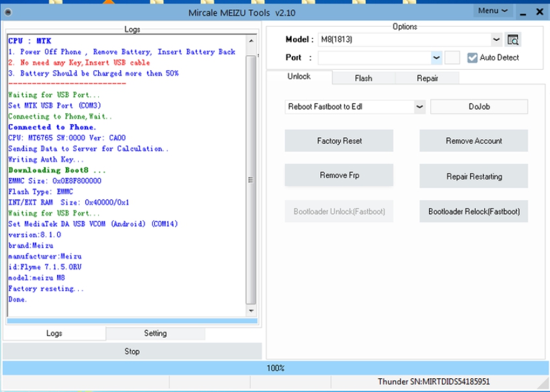Open the Reboot Fastboot to Edl dropdown
Viewport: 550px width, 392px height.
point(420,107)
